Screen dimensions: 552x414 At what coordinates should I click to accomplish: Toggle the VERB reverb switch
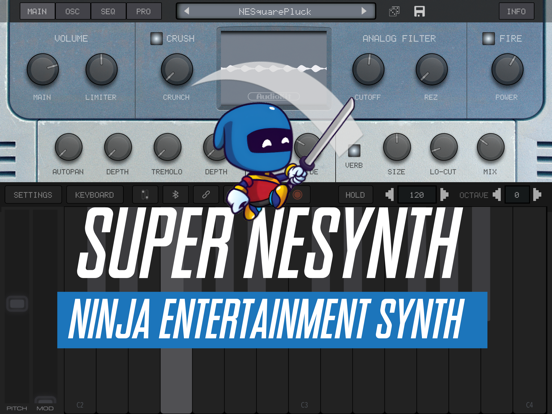[x=354, y=150]
